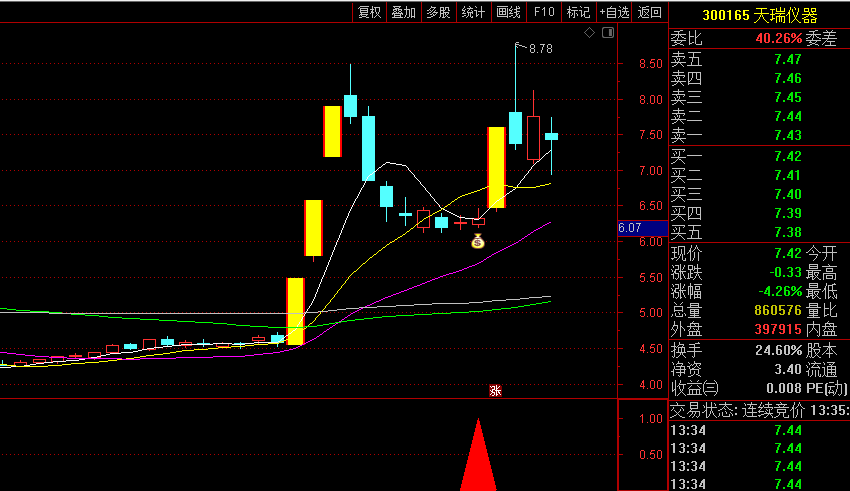Click the 标记 mark button
This screenshot has height=491, width=850.
point(578,12)
